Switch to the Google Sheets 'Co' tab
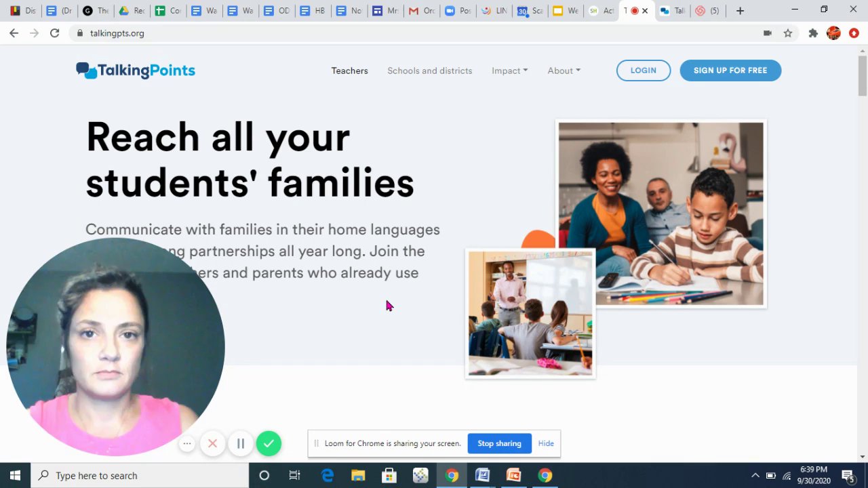 pyautogui.click(x=167, y=11)
